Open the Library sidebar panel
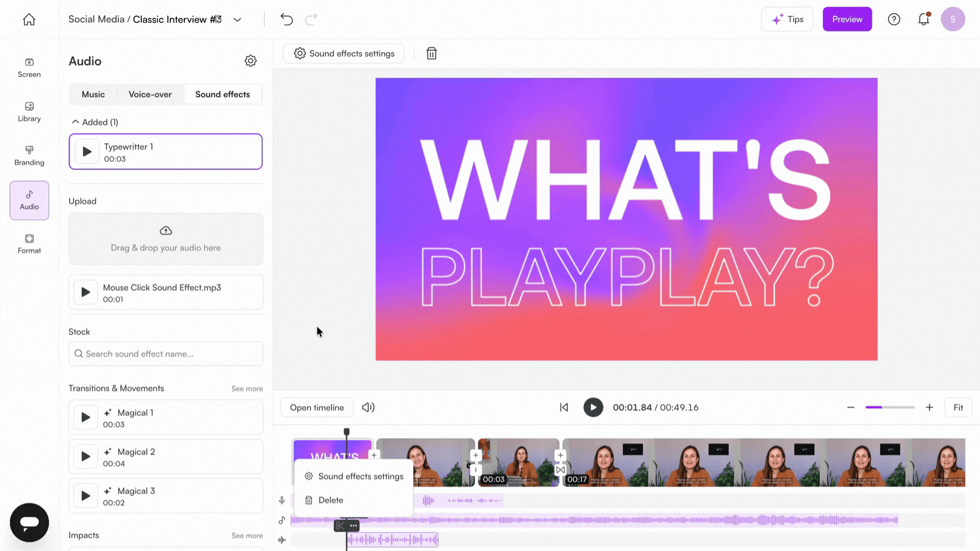Screen dimensions: 980x551 tap(29, 112)
